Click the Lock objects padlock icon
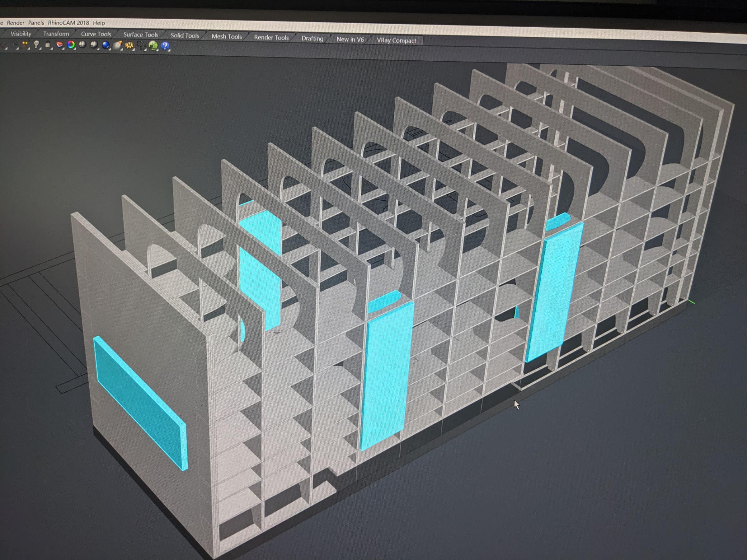 [x=48, y=44]
